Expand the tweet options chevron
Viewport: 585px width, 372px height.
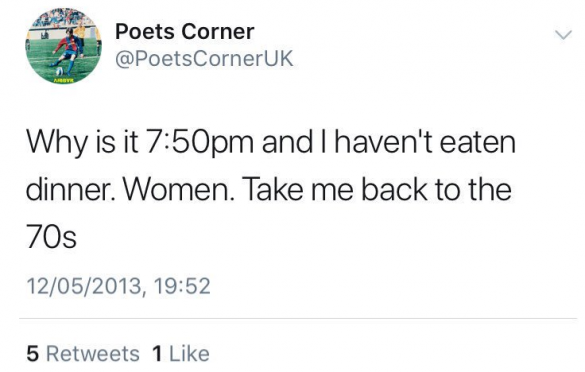(x=563, y=35)
